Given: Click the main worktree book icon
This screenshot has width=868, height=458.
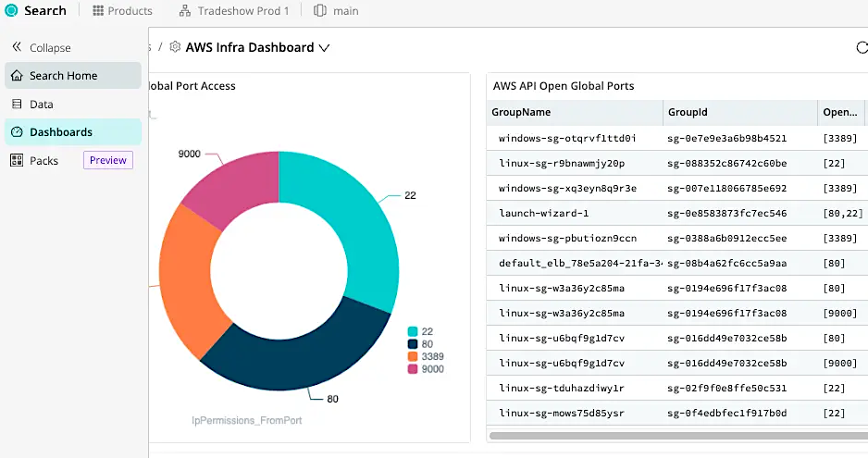Looking at the screenshot, I should coord(320,10).
